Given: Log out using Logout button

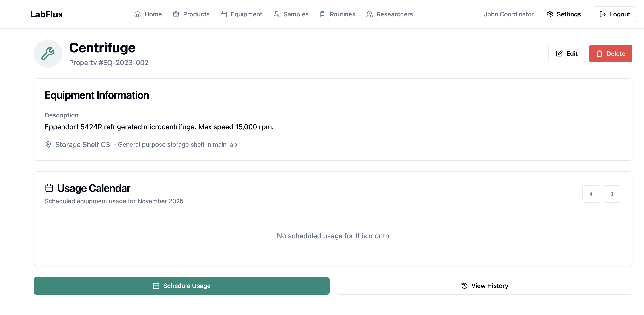Looking at the screenshot, I should (x=615, y=14).
